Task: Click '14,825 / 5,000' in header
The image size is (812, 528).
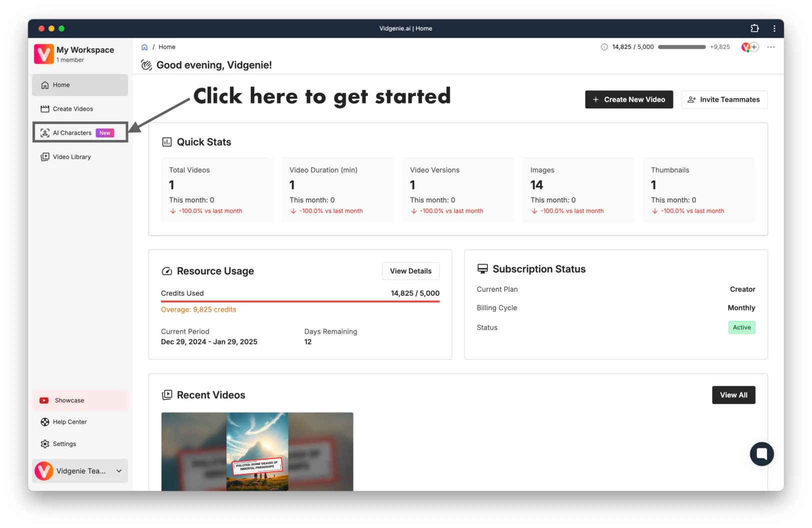Action: pyautogui.click(x=633, y=47)
